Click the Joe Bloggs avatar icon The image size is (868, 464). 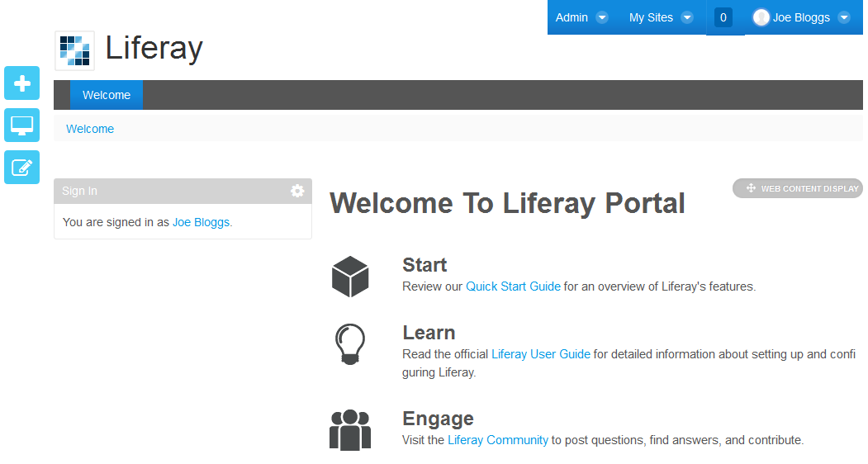point(761,17)
